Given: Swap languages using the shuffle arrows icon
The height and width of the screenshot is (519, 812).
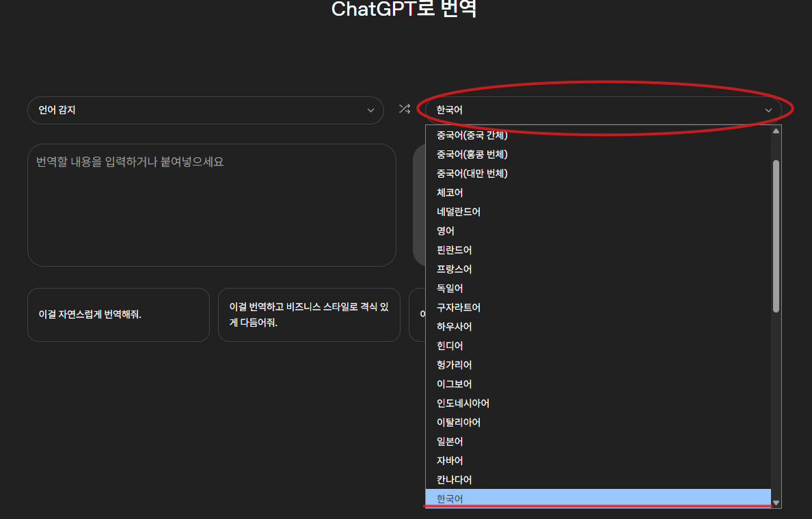Looking at the screenshot, I should coord(405,109).
